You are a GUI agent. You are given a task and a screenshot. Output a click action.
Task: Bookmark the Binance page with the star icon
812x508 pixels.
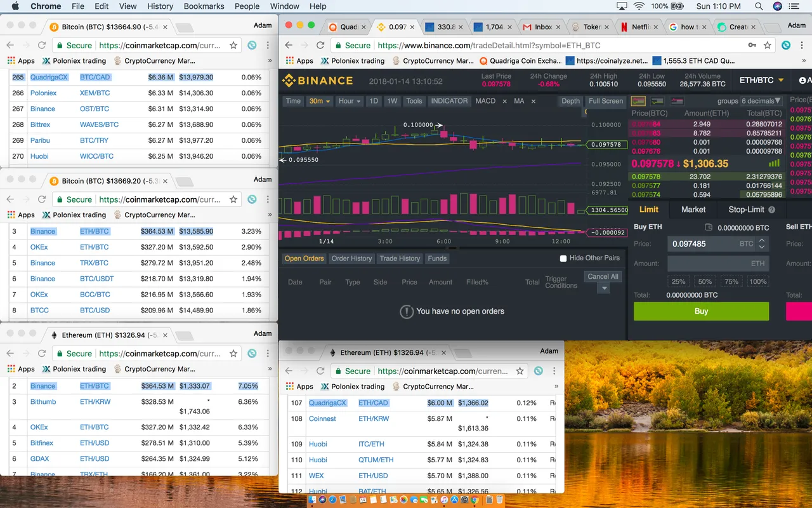(768, 45)
